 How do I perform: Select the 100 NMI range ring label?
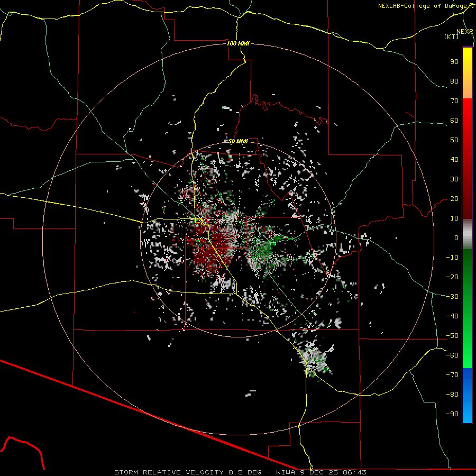(x=238, y=43)
